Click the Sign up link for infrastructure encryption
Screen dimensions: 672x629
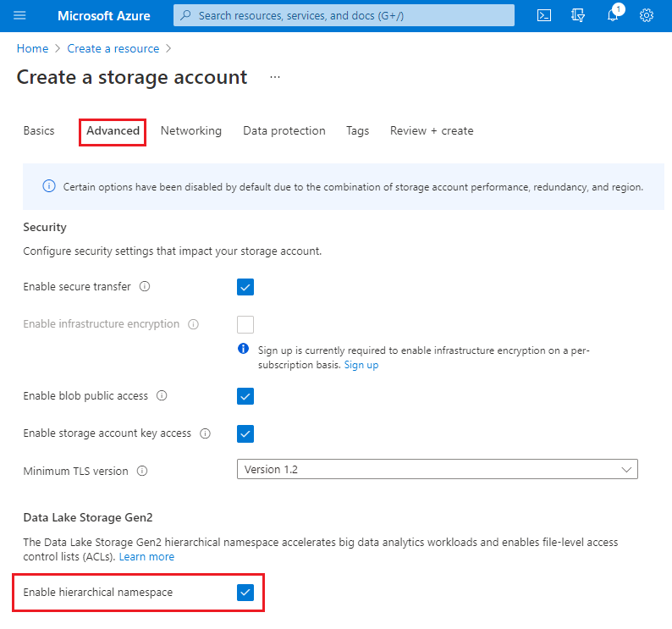coord(361,365)
